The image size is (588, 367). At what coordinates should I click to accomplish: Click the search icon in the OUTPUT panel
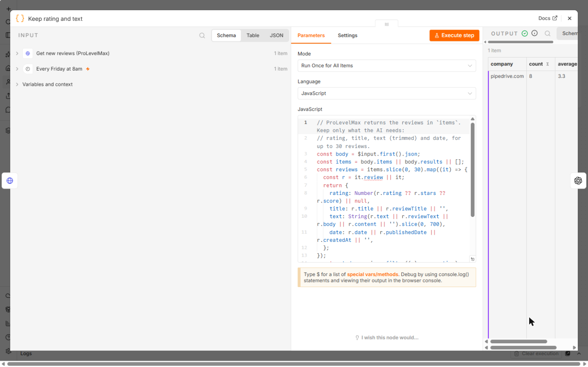coord(548,33)
